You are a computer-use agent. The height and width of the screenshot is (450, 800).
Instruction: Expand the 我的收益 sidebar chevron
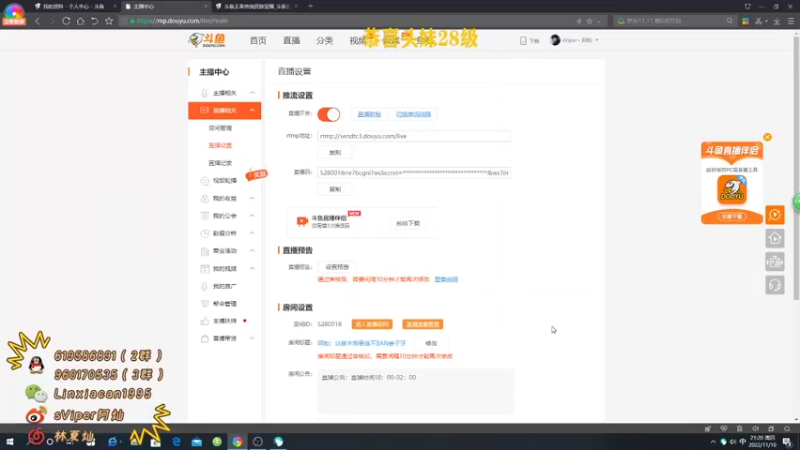coord(252,198)
